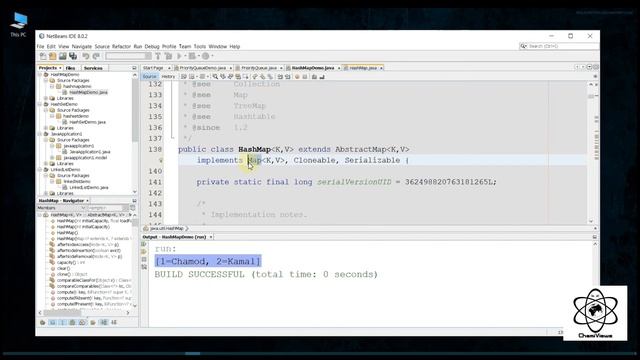Toggle Show Static Members filter in Navigator

(62, 322)
